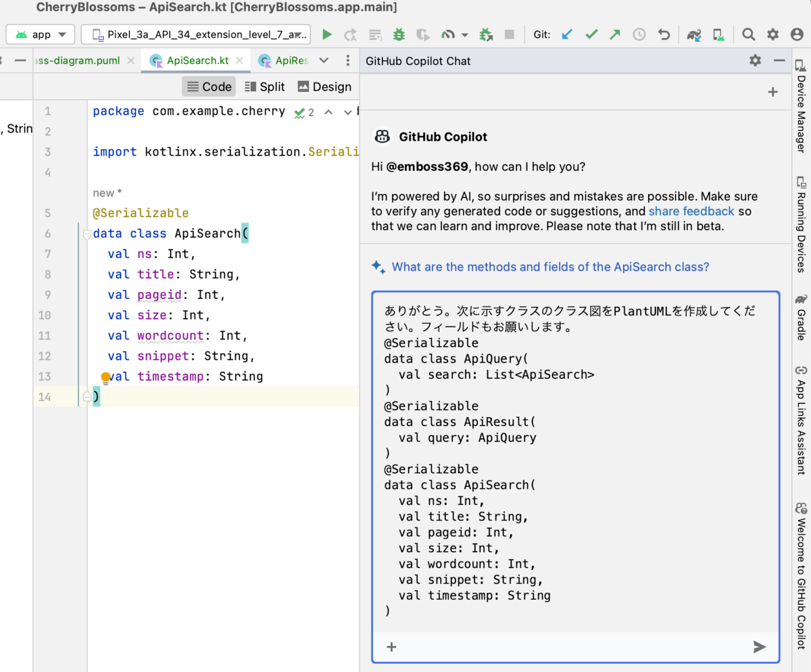This screenshot has width=811, height=672.
Task: Close the ApiSearch.kt tab
Action: [240, 61]
